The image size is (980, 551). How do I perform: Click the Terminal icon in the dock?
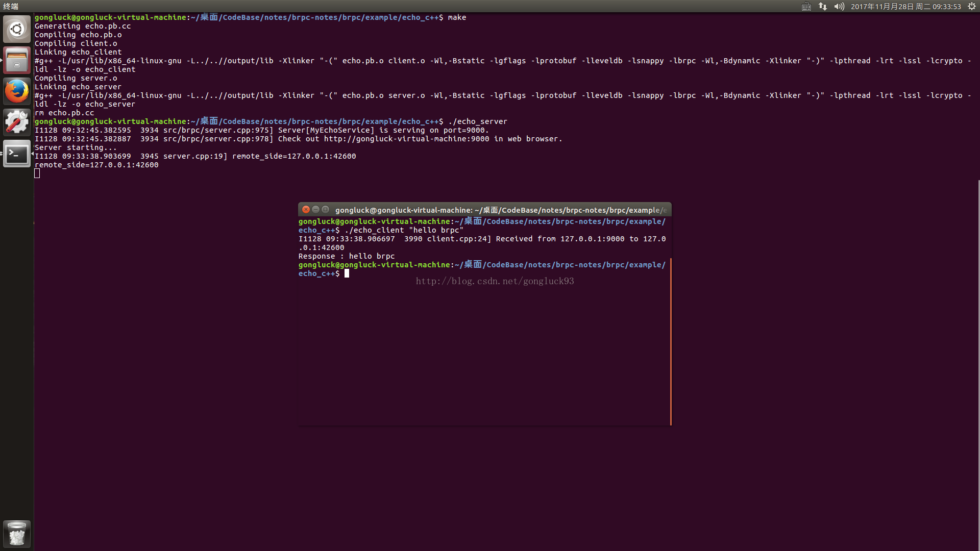point(17,154)
